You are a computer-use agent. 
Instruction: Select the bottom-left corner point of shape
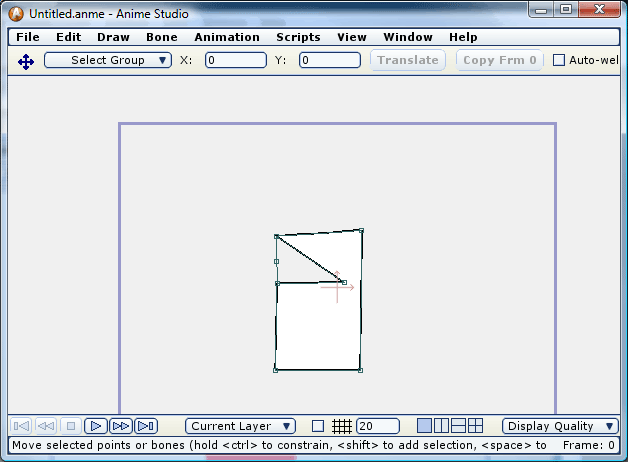click(x=276, y=370)
